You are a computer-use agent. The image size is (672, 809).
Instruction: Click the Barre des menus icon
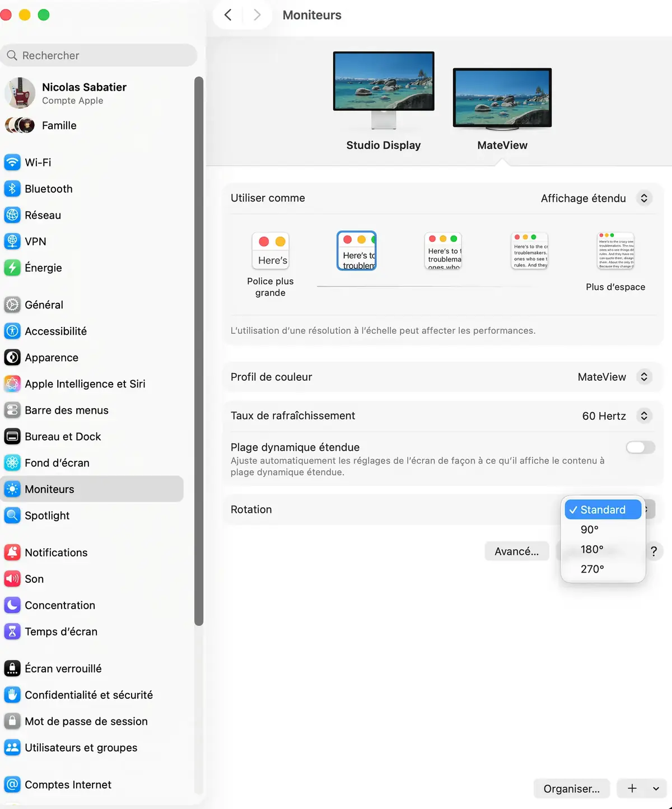12,410
